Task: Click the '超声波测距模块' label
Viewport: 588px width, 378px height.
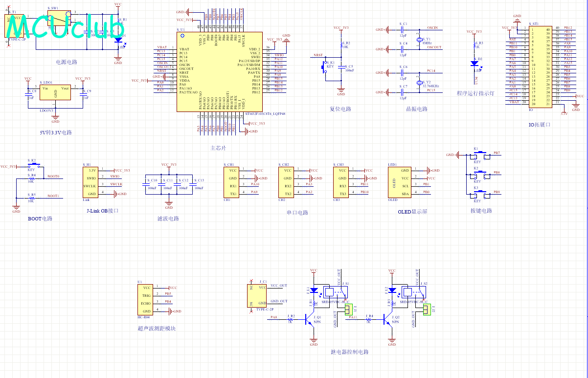Action: [157, 328]
